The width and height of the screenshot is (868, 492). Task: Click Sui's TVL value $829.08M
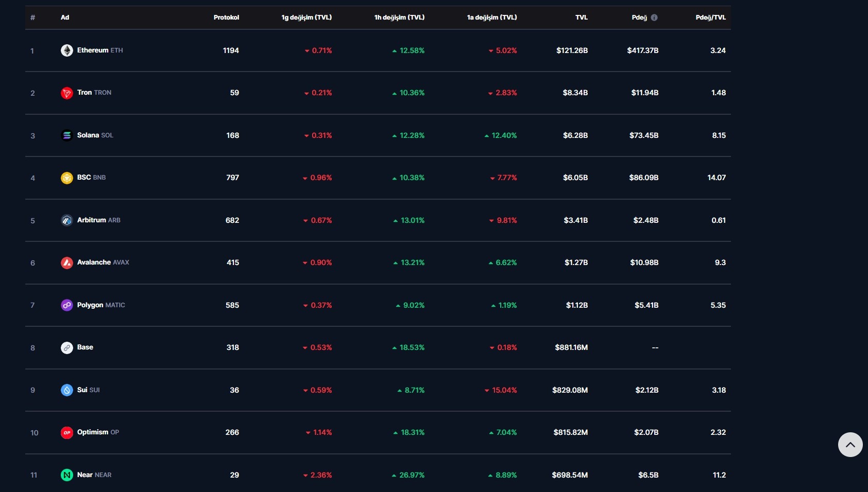point(570,390)
